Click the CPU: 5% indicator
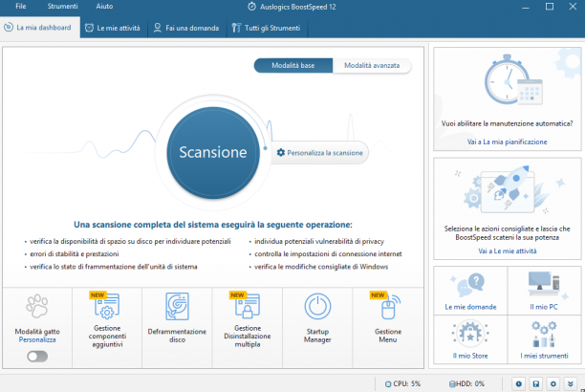 (x=403, y=383)
